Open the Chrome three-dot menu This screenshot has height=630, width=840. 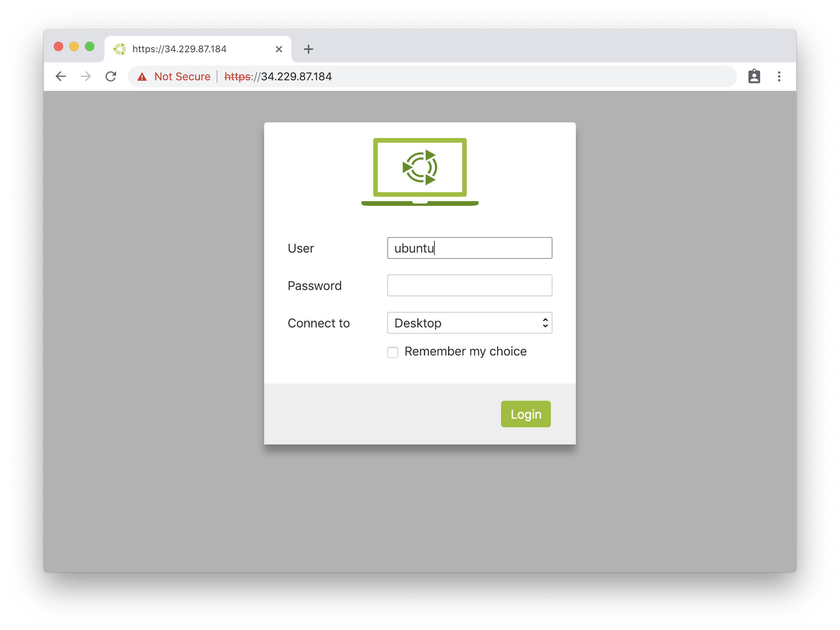pos(779,76)
